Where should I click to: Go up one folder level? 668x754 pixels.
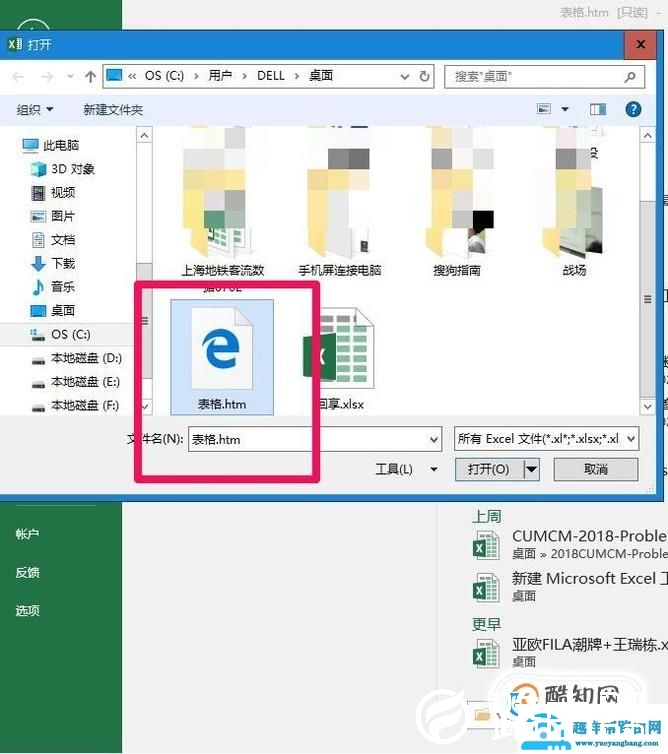click(90, 76)
